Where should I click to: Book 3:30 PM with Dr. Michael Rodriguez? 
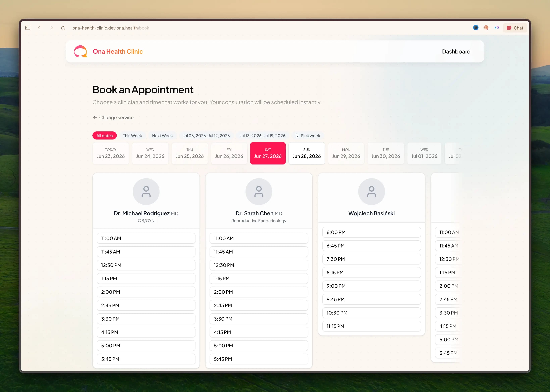(x=146, y=319)
